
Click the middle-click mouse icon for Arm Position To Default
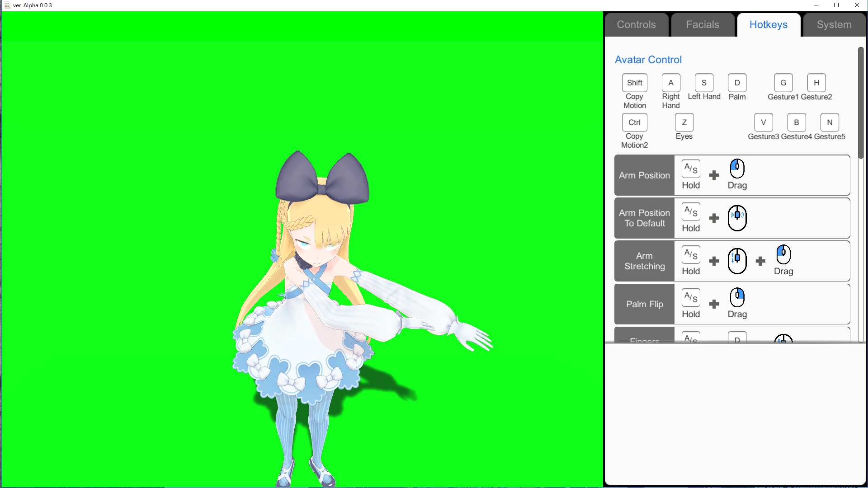[x=737, y=217]
